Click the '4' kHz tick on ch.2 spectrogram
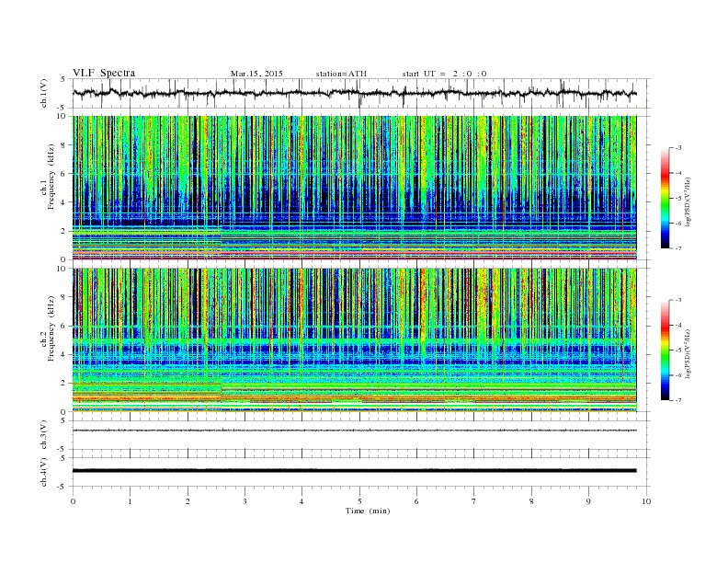728x563 pixels. coord(64,354)
